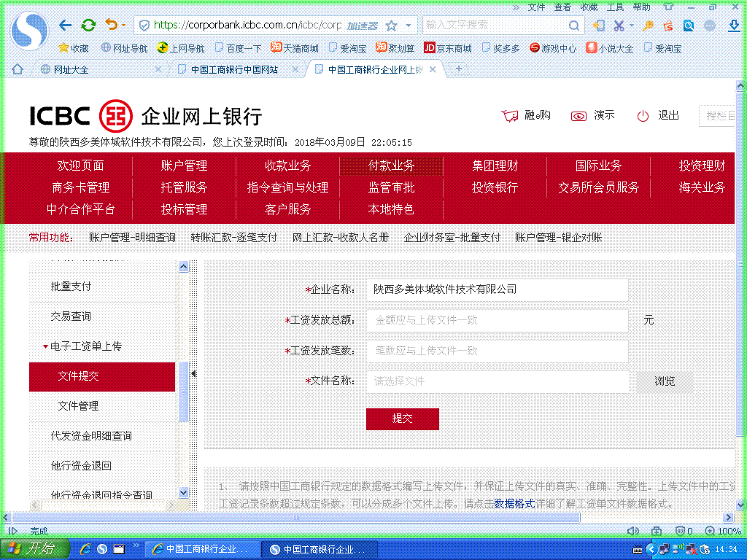Select 文件管理 in the sidebar
The image size is (747, 560).
78,406
